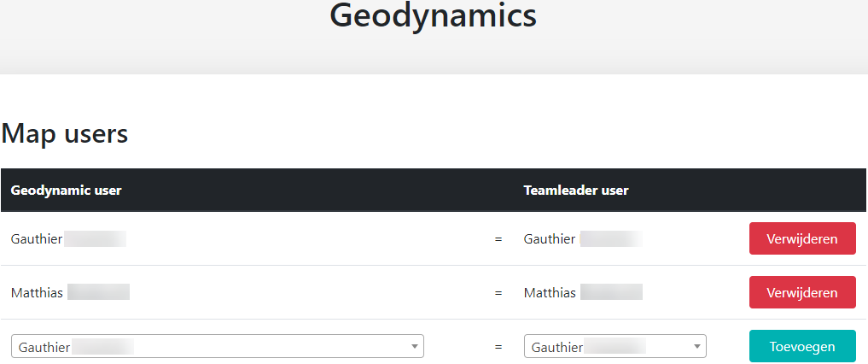Click the arrow of the Geodynamic user dropdown
Viewport: 868px width, 364px height.
(x=415, y=346)
